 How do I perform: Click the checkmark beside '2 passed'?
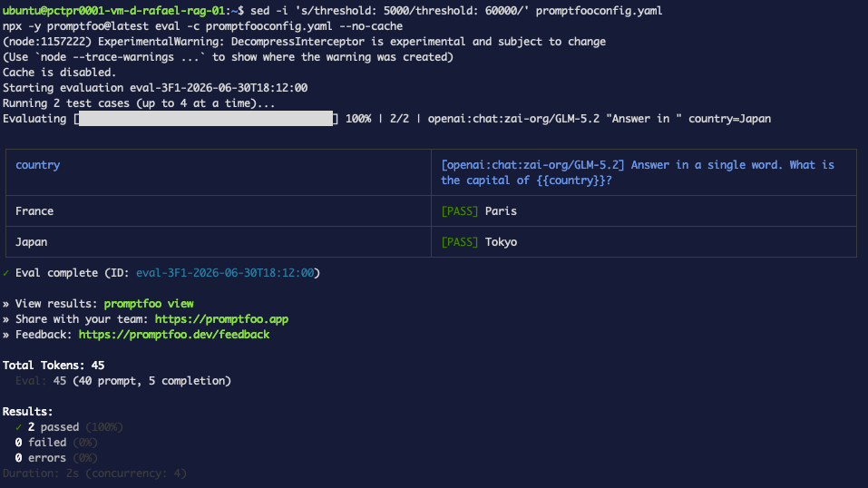click(18, 427)
